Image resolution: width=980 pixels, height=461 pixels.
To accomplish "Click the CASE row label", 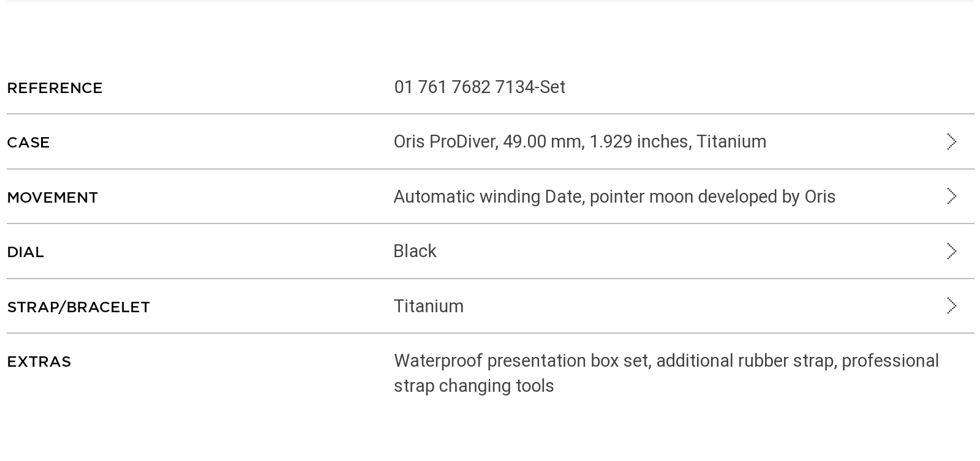I will (28, 143).
